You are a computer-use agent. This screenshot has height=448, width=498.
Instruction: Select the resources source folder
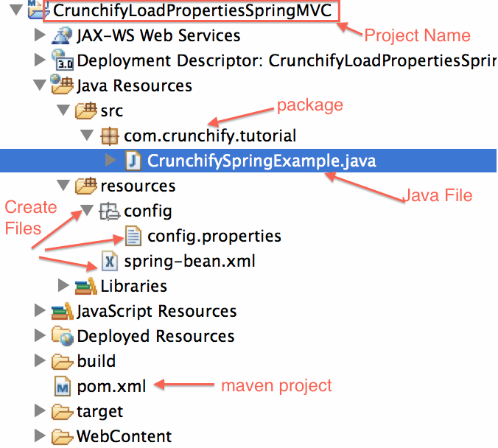tap(138, 186)
